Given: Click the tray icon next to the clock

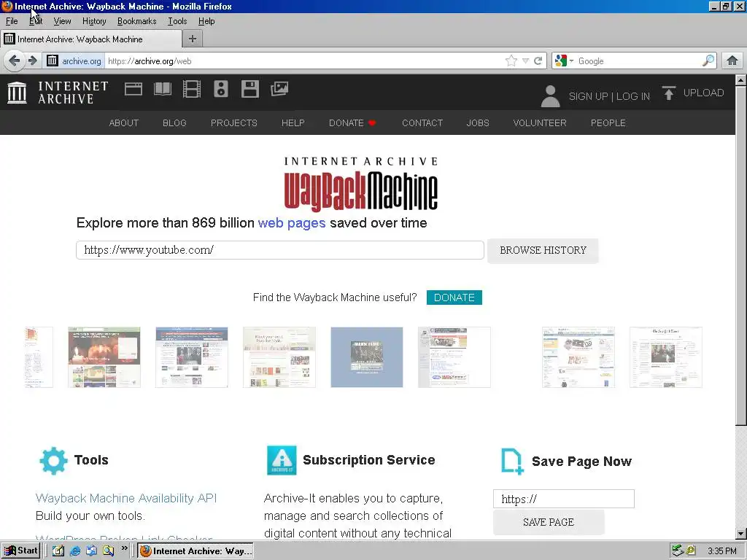Looking at the screenshot, I should (x=691, y=551).
